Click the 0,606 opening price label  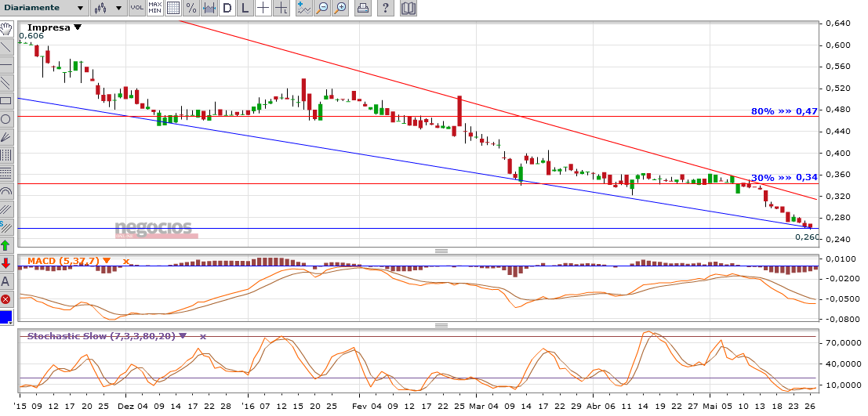pos(31,36)
